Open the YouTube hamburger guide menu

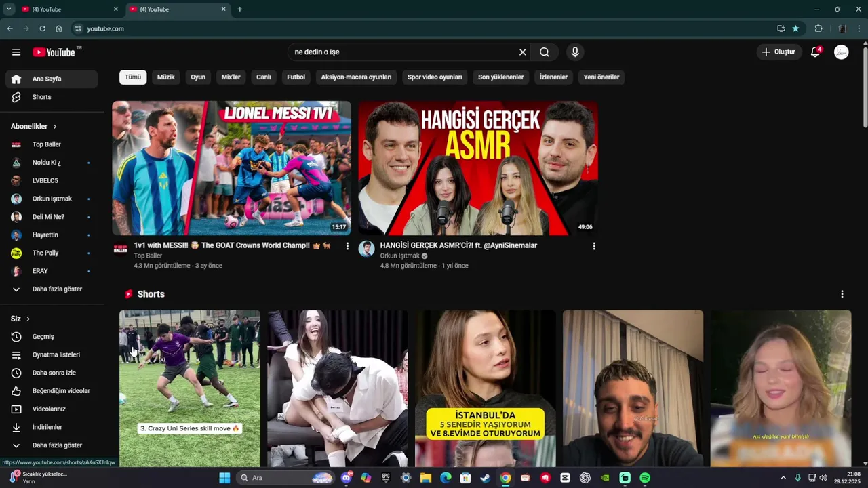tap(16, 52)
